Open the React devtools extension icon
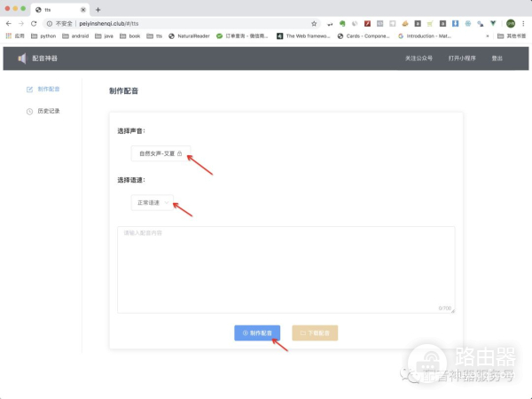 click(468, 23)
